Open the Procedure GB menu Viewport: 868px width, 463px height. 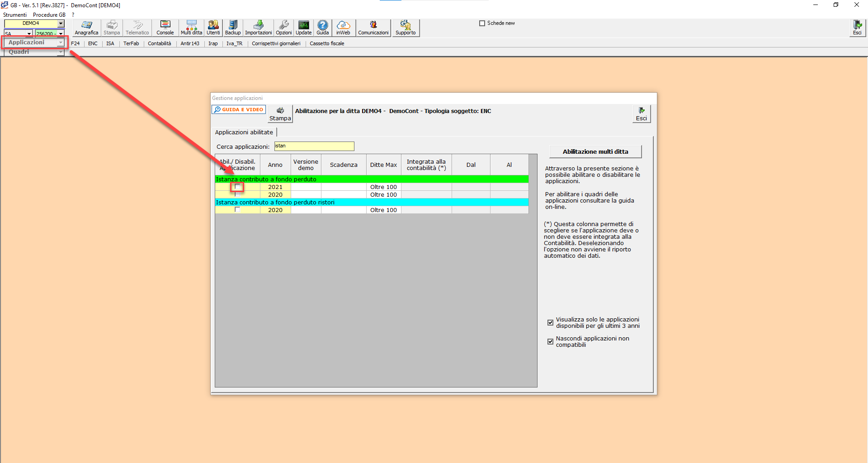(x=49, y=14)
